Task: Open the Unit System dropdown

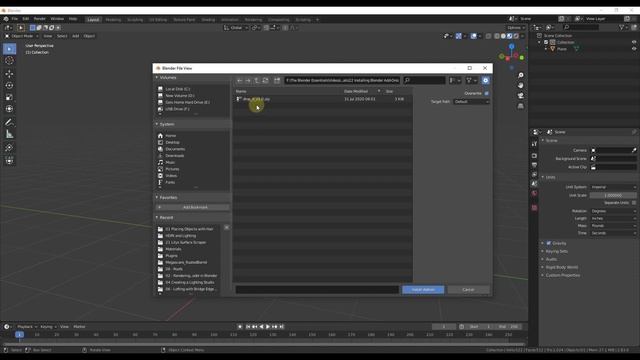Action: pyautogui.click(x=613, y=187)
